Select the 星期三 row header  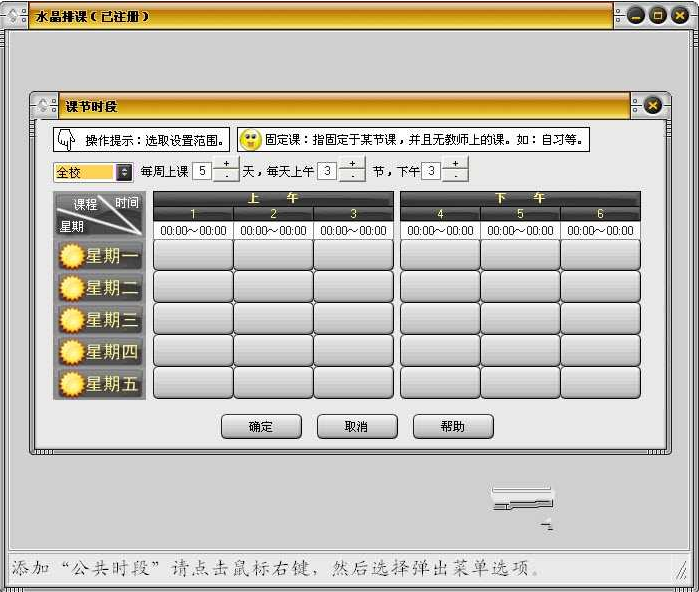pyautogui.click(x=99, y=320)
